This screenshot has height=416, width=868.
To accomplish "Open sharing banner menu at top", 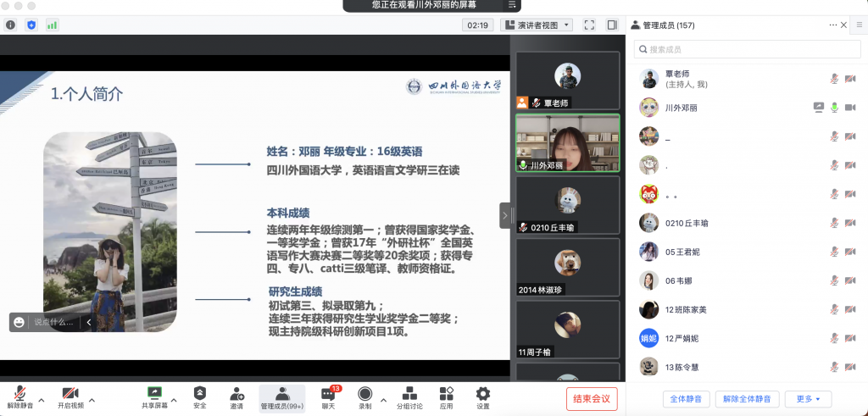I will click(x=511, y=5).
